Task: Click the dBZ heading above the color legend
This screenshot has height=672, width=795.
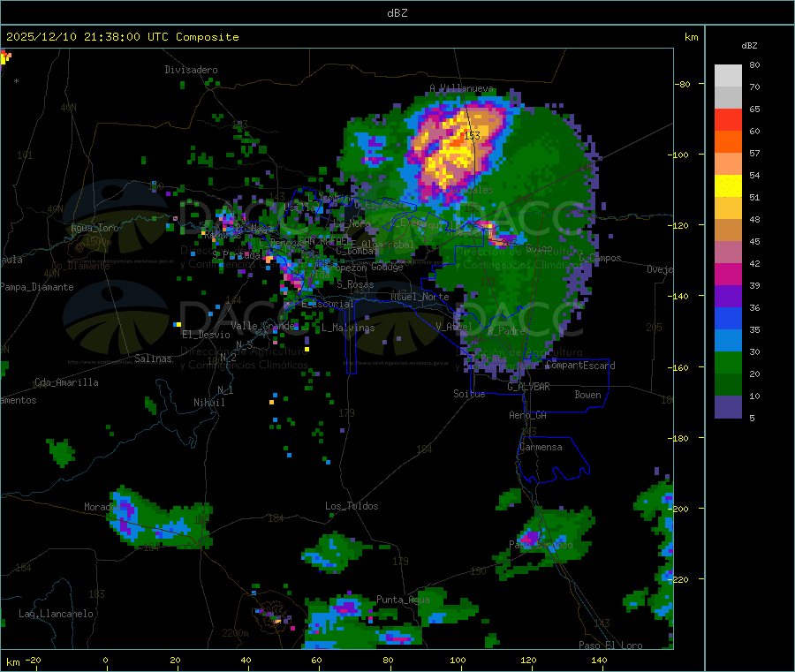Action: pos(749,46)
